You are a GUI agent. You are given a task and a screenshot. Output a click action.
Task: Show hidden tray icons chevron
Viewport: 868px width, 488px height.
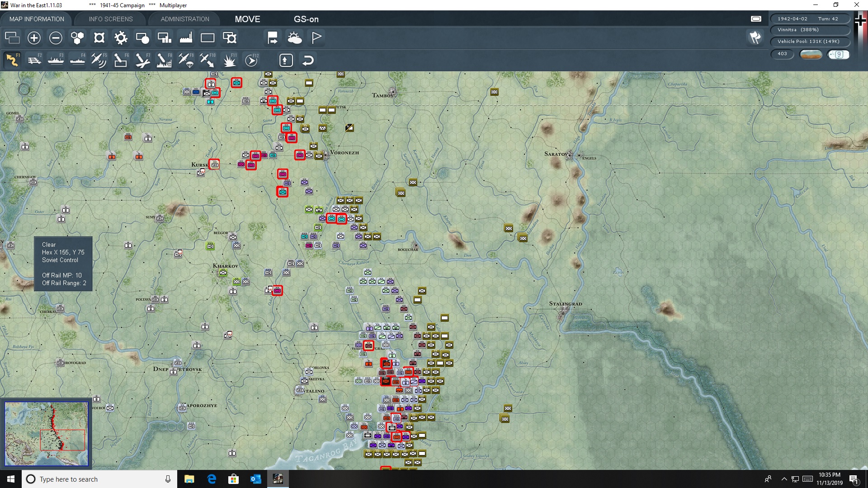784,479
